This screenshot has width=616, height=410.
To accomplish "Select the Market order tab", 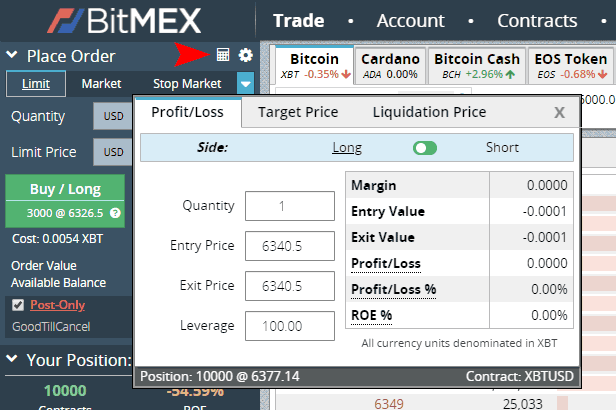I will pos(102,84).
